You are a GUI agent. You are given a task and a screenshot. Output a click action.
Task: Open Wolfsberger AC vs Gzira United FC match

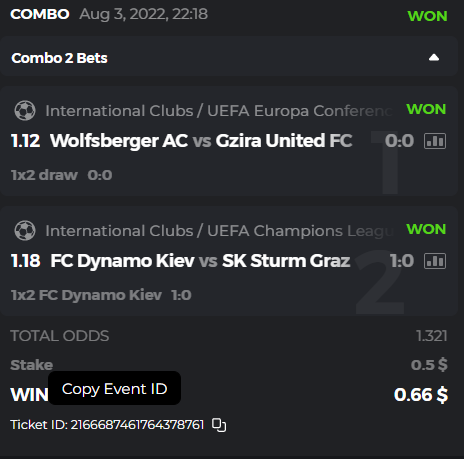pos(201,141)
